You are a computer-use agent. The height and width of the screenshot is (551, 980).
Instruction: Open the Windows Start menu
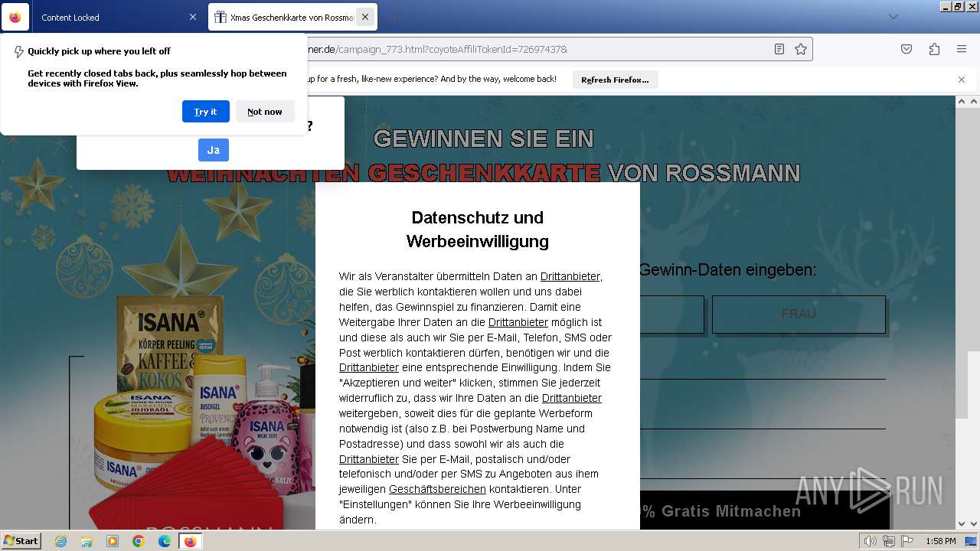tap(21, 541)
